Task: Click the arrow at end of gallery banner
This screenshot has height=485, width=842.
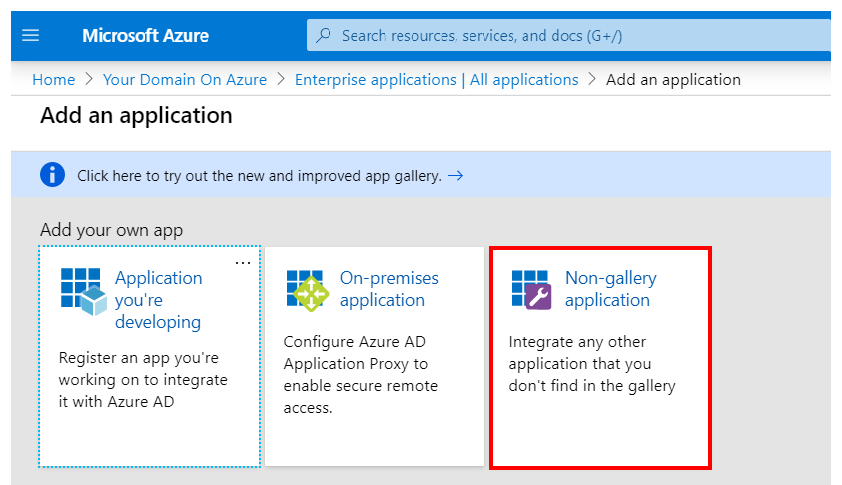Action: (x=456, y=176)
